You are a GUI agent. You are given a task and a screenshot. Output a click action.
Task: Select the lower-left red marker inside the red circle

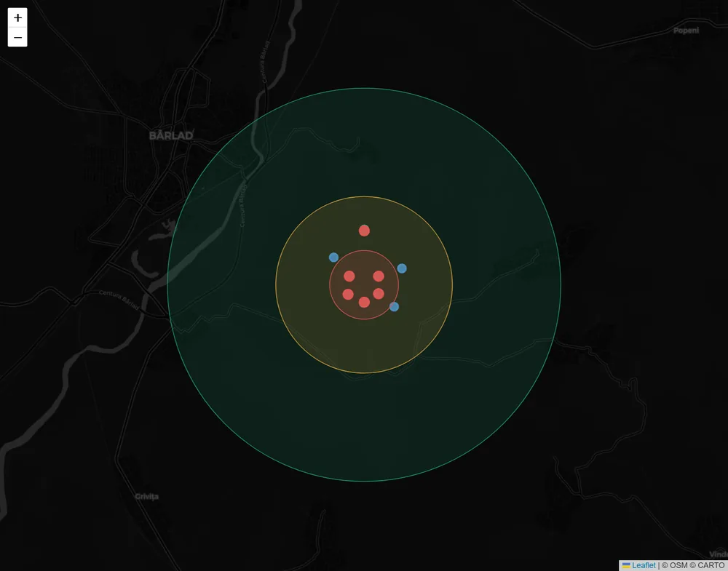pyautogui.click(x=348, y=294)
